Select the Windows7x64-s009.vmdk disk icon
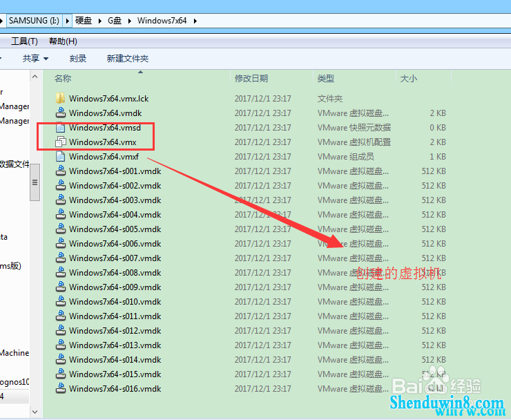The image size is (511, 420). 60,287
